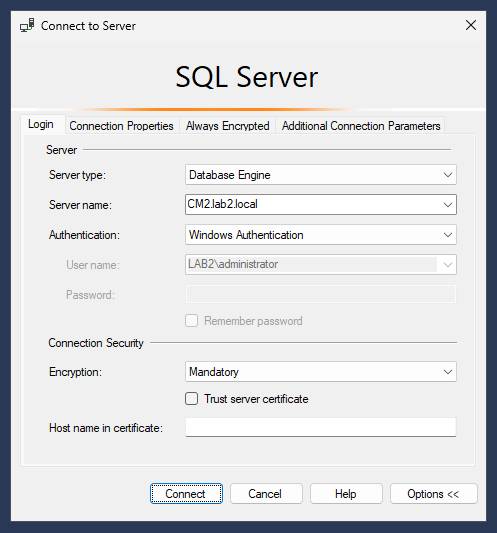Click the Connect button

click(x=186, y=494)
